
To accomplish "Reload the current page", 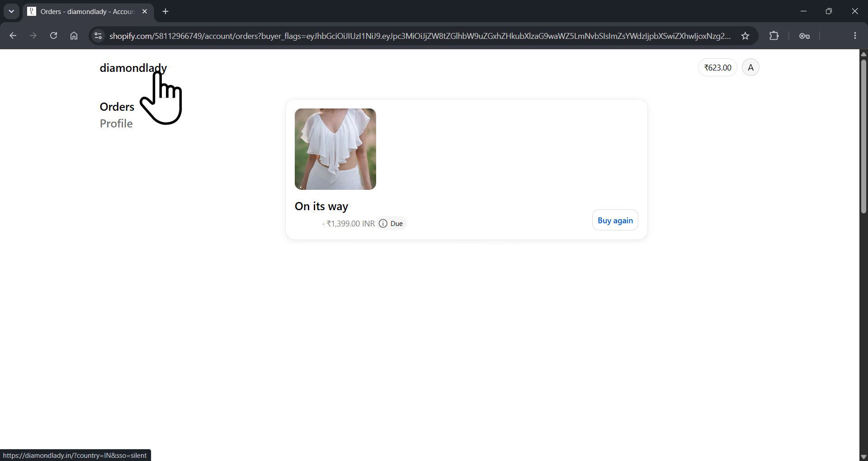I will (53, 36).
